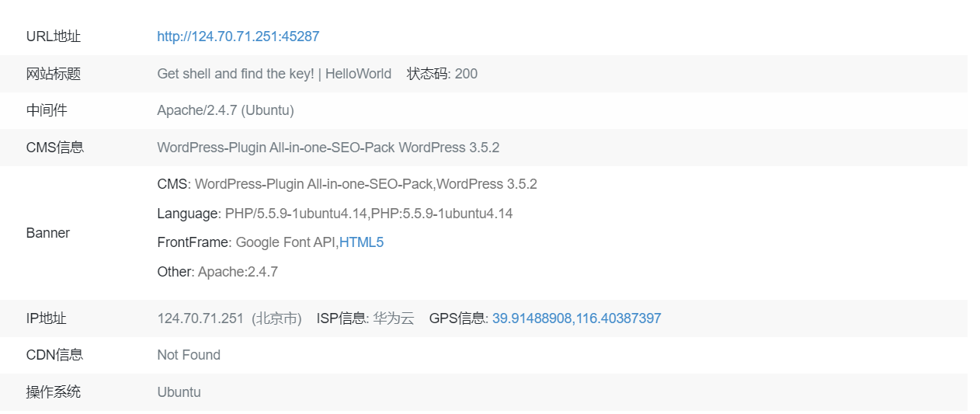Viewport: 980px width, 414px height.
Task: Click the IP value '124.70.71.251'
Action: [x=200, y=318]
